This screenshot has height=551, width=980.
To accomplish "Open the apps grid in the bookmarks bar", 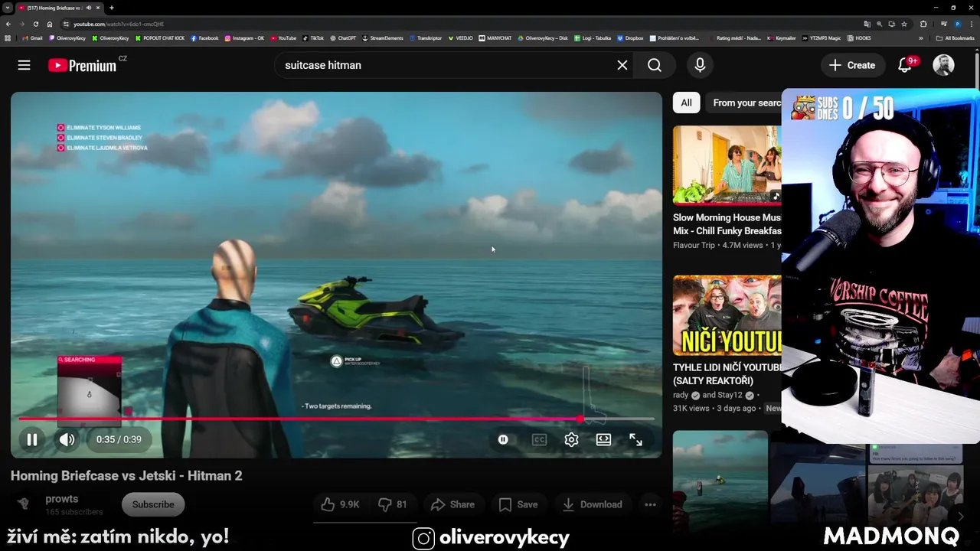I will click(8, 37).
